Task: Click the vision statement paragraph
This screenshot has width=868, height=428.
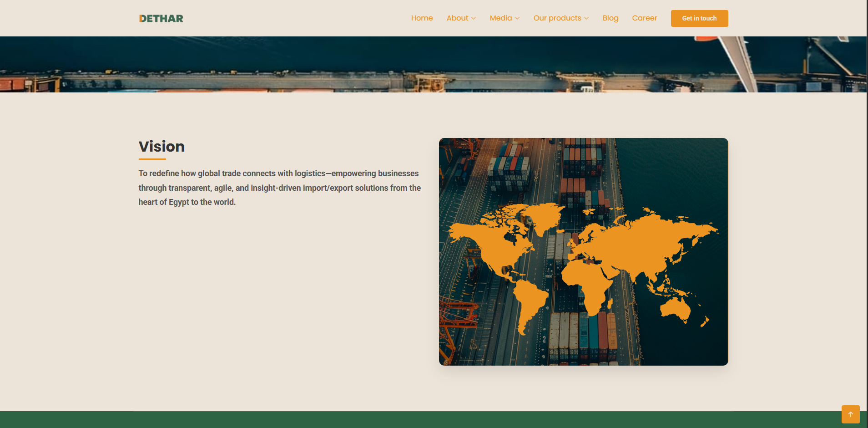Action: pos(279,187)
